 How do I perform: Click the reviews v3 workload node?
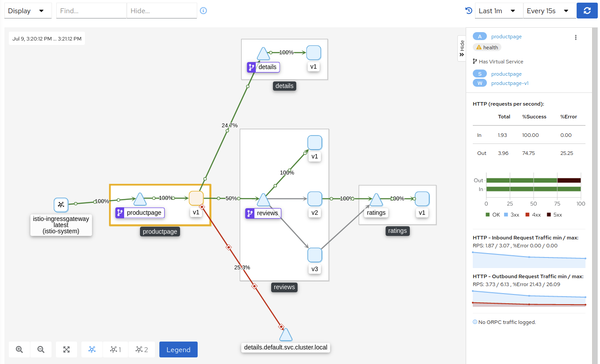click(x=315, y=255)
